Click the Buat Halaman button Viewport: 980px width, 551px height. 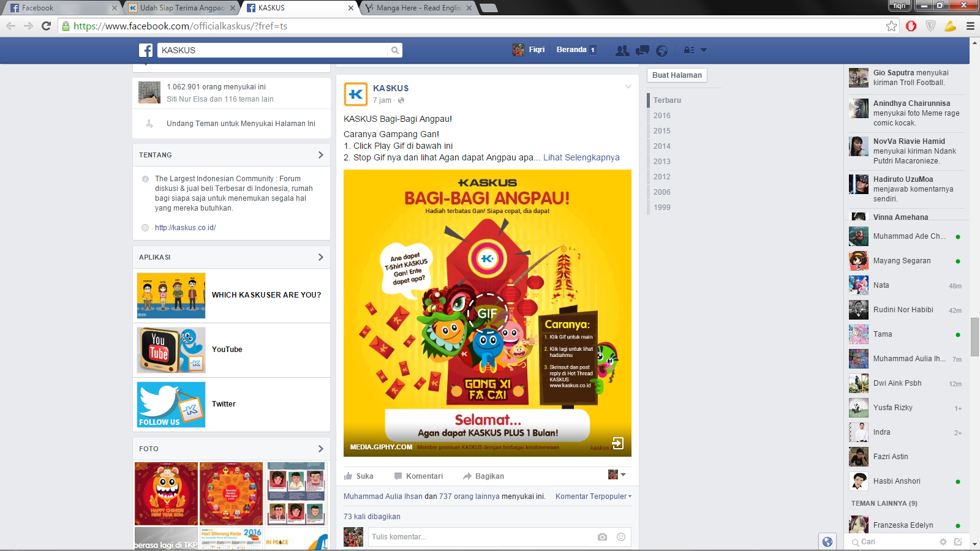[677, 75]
